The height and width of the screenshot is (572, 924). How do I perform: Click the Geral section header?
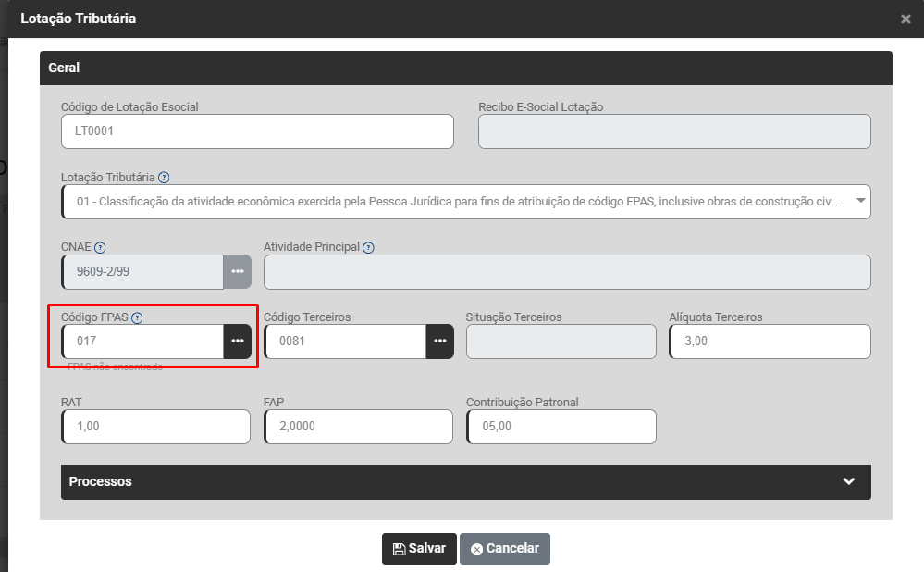[x=466, y=68]
